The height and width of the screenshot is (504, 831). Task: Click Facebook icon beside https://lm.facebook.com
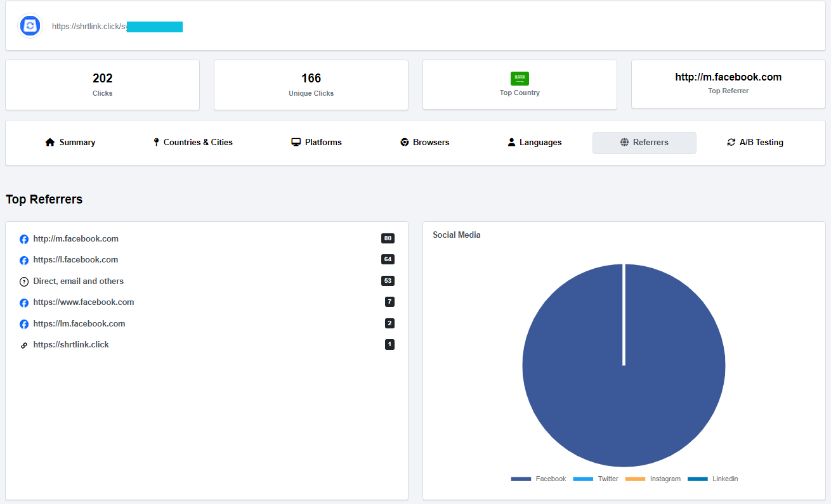pyautogui.click(x=24, y=324)
